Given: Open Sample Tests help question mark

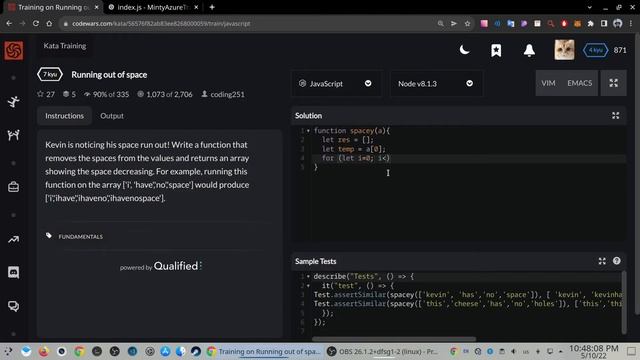Looking at the screenshot, I should coord(616,261).
